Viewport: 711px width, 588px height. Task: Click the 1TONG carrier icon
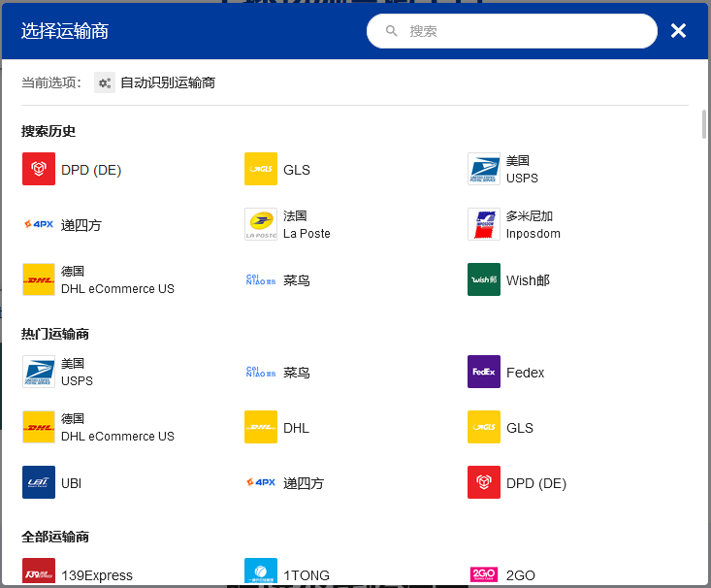click(261, 573)
